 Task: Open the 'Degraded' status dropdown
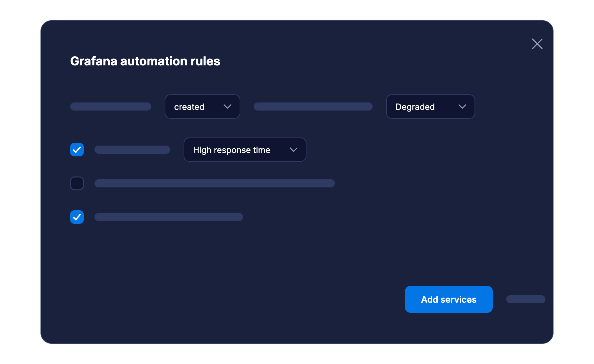430,107
